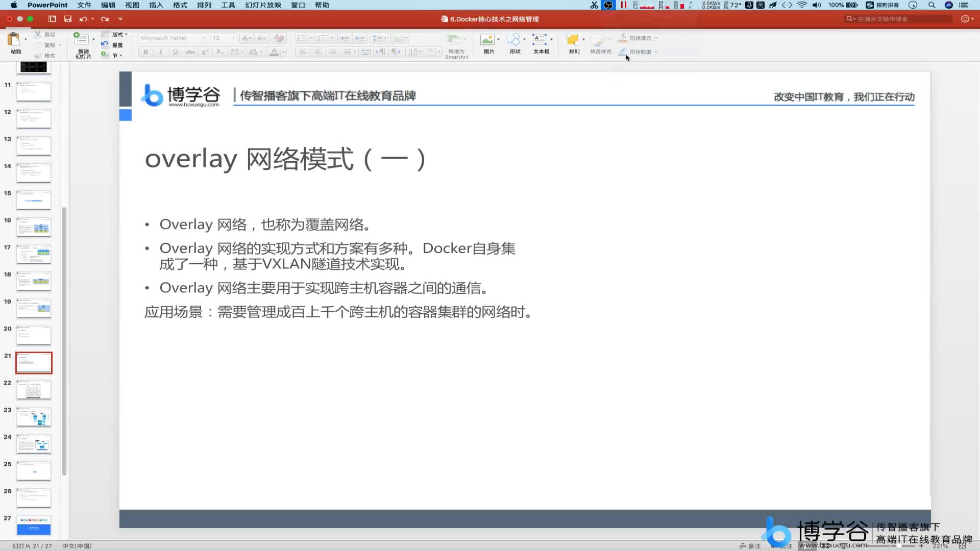Click the increase indent icon
The width and height of the screenshot is (980, 551).
[x=360, y=38]
